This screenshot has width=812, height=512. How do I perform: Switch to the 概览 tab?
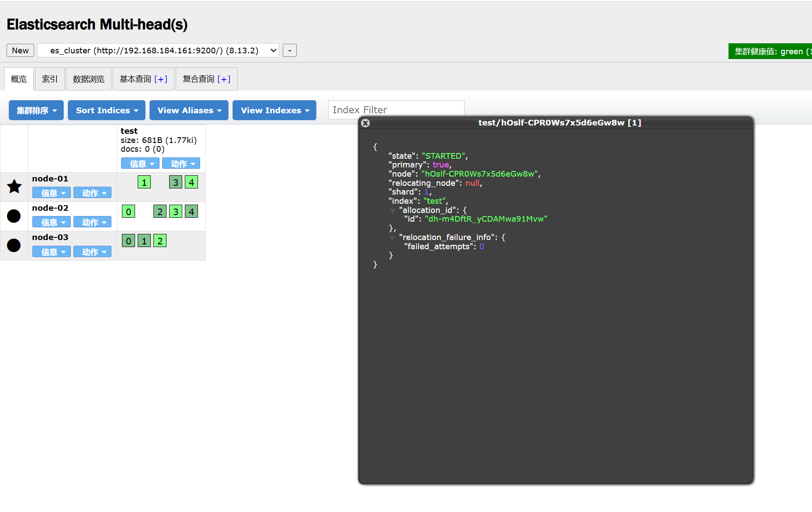(x=19, y=79)
